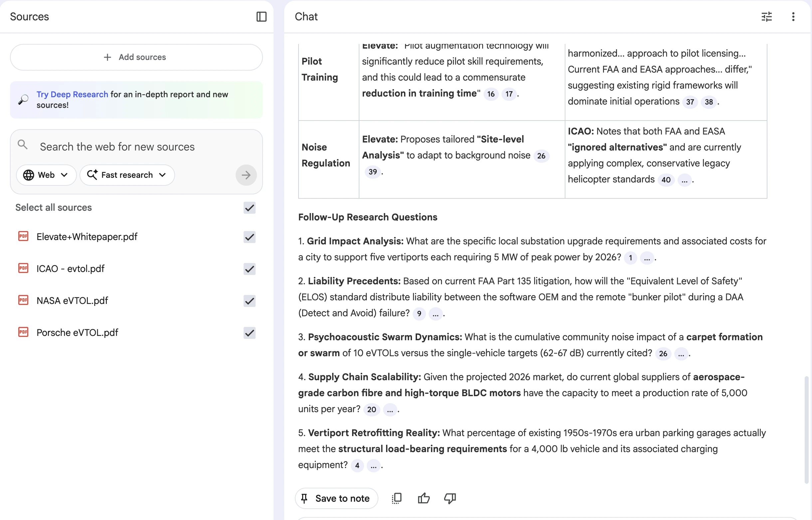Open chat three-dot overflow menu

(x=793, y=17)
